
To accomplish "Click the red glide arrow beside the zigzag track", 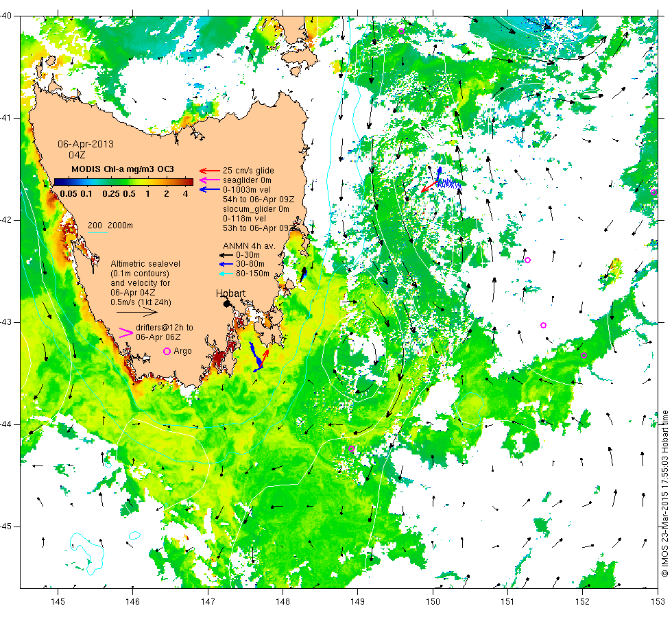I will [429, 186].
